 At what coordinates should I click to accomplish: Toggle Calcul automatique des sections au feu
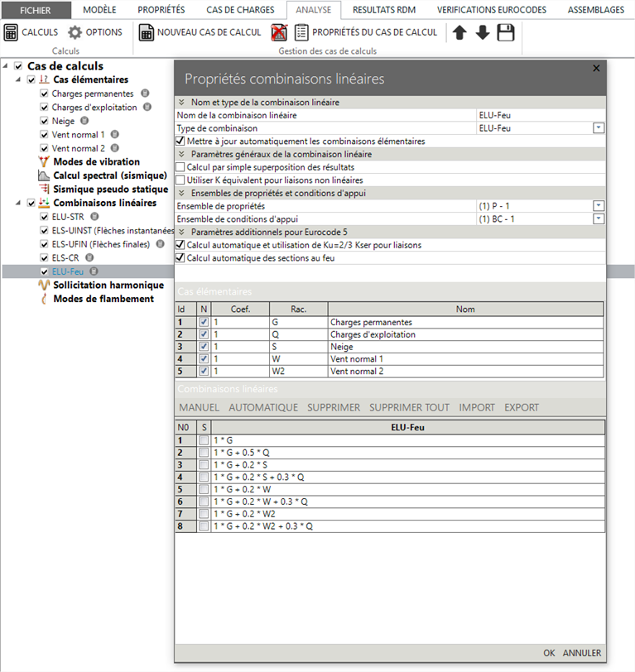click(x=180, y=258)
